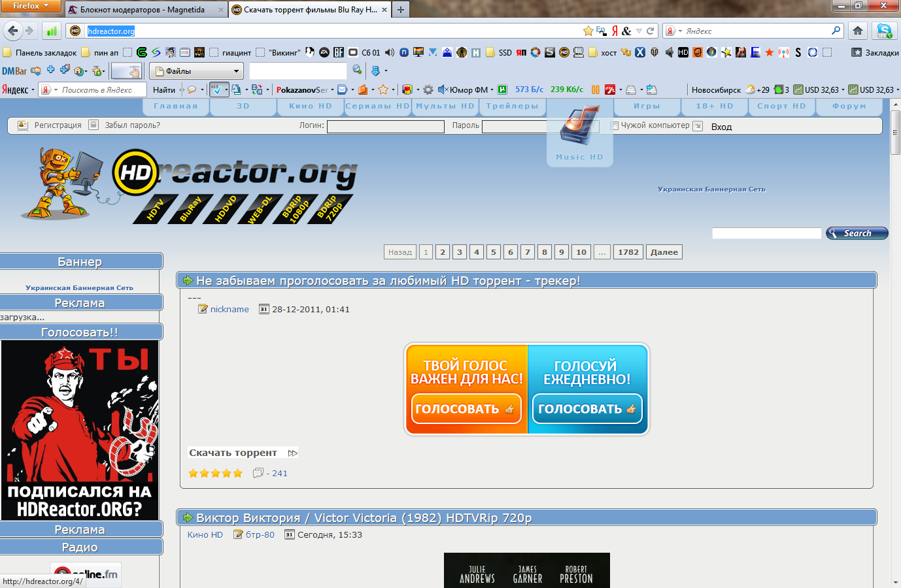Viewport: 901px width, 588px height.
Task: Open the BF bookmark icon
Action: point(339,52)
